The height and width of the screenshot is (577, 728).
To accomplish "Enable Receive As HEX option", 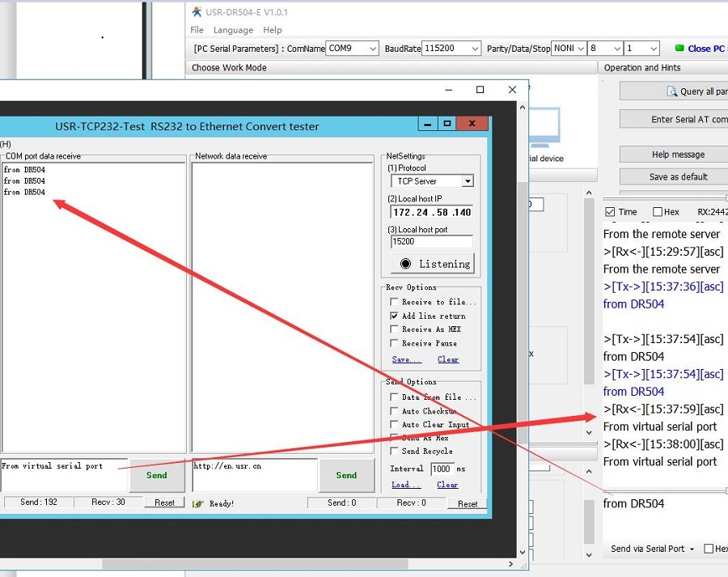I will (x=394, y=329).
